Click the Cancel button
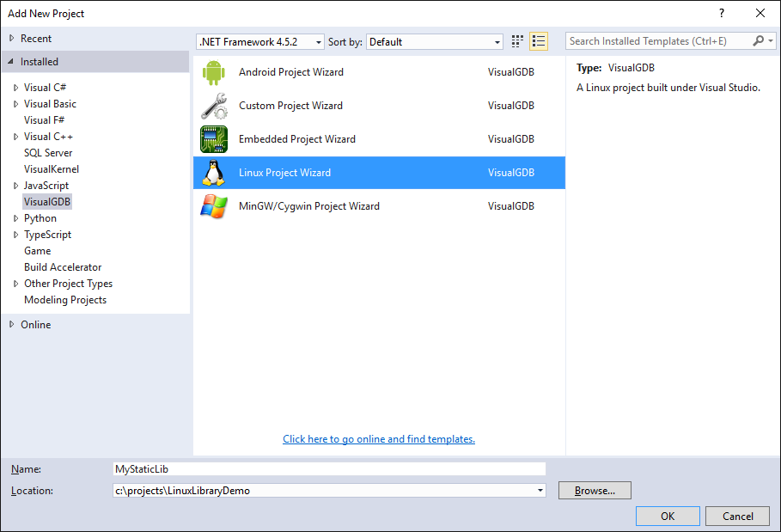The width and height of the screenshot is (781, 532). pos(738,516)
